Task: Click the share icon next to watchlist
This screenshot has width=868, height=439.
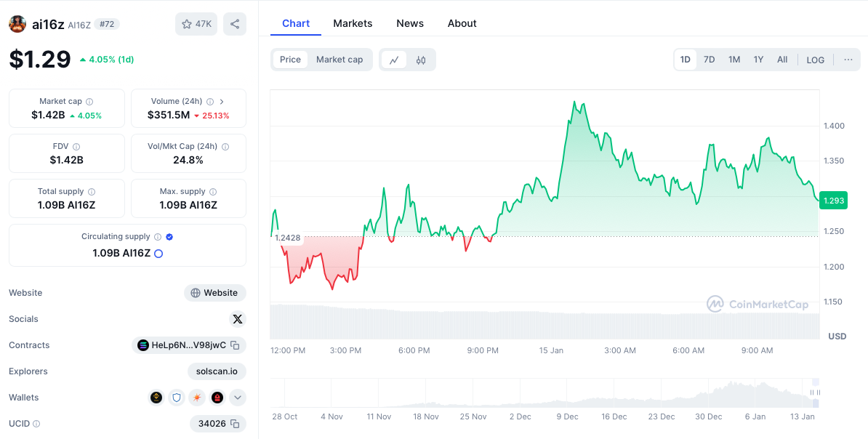Action: [x=234, y=24]
